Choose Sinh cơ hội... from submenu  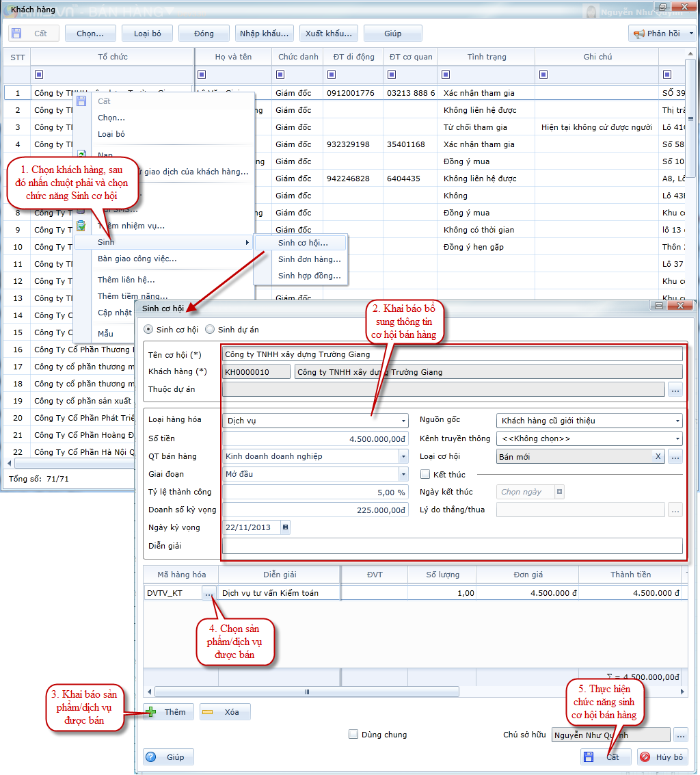coord(302,243)
